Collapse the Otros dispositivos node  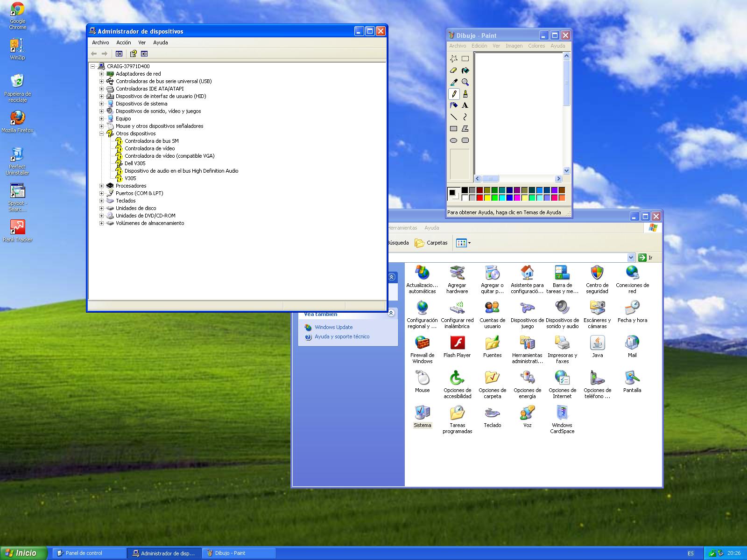101,133
